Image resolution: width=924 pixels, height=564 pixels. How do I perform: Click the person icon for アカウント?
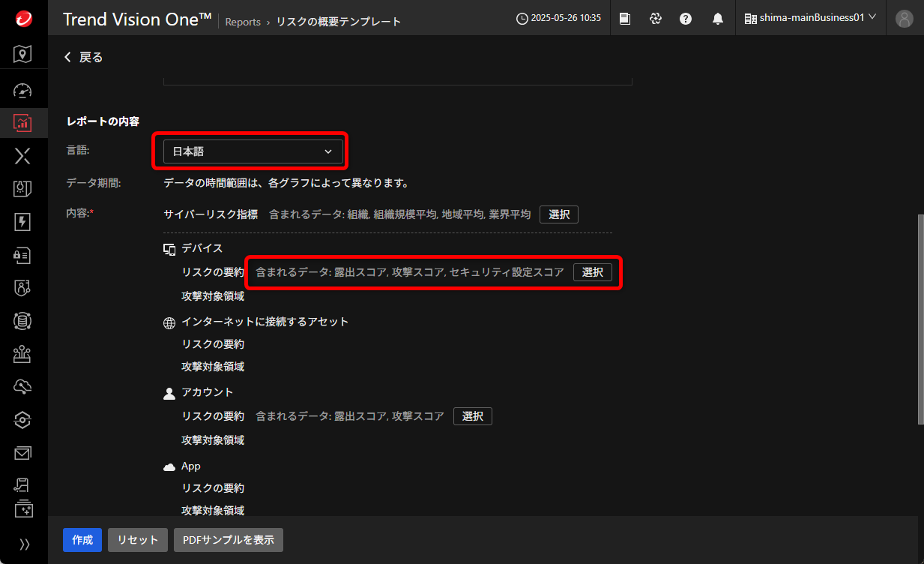click(169, 392)
